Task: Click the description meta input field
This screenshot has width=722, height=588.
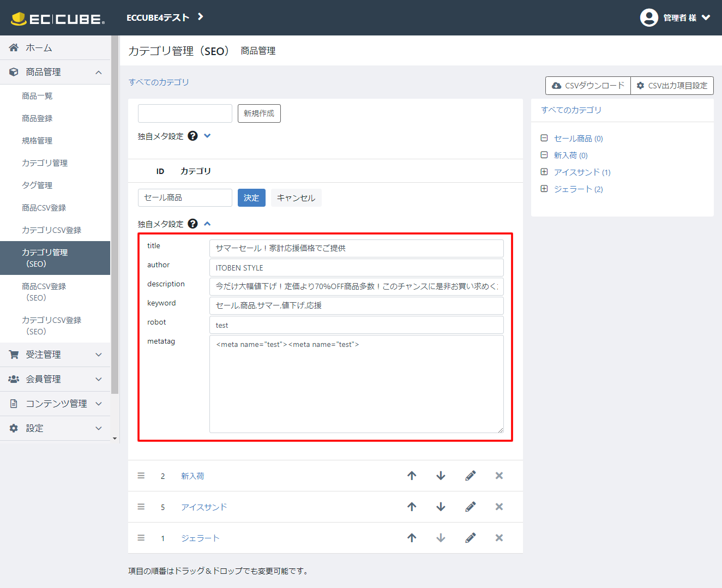Action: click(356, 286)
